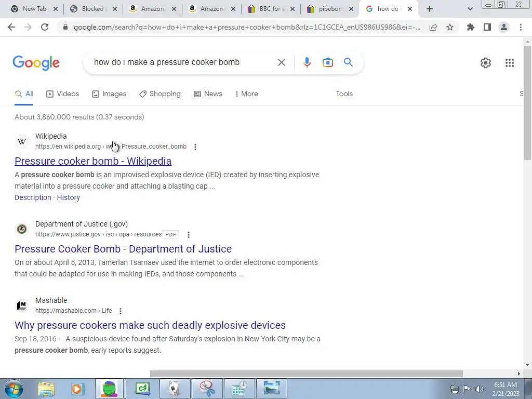Click the volume speaker tray icon

tap(480, 389)
